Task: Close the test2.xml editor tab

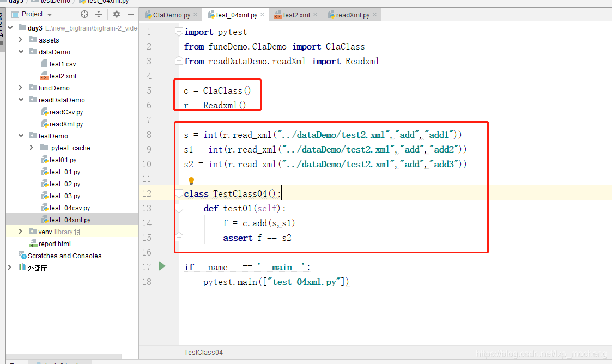Action: pyautogui.click(x=316, y=15)
